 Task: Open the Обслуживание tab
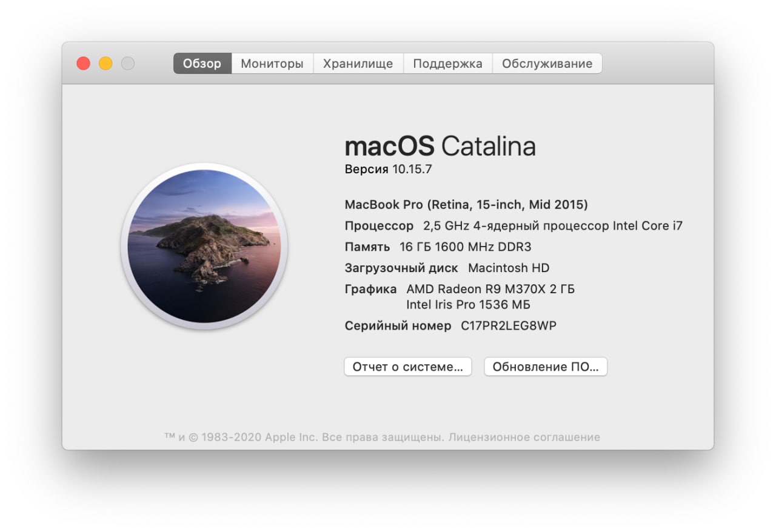pyautogui.click(x=547, y=64)
